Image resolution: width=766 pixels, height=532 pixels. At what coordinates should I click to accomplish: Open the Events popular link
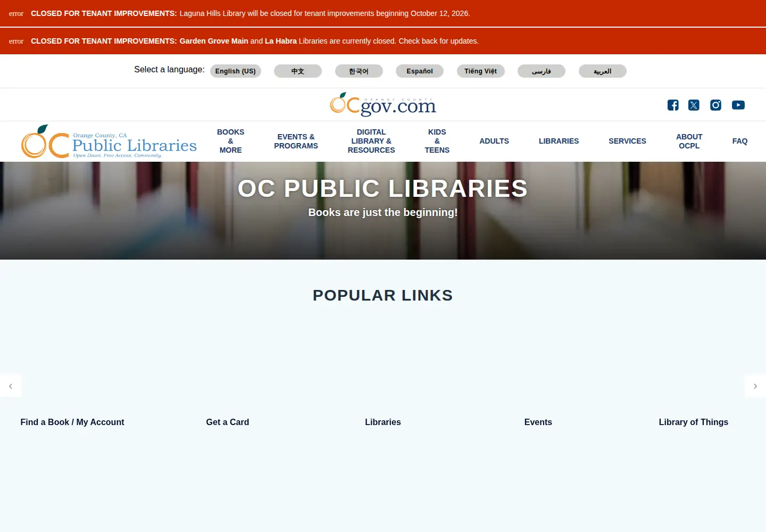[538, 422]
